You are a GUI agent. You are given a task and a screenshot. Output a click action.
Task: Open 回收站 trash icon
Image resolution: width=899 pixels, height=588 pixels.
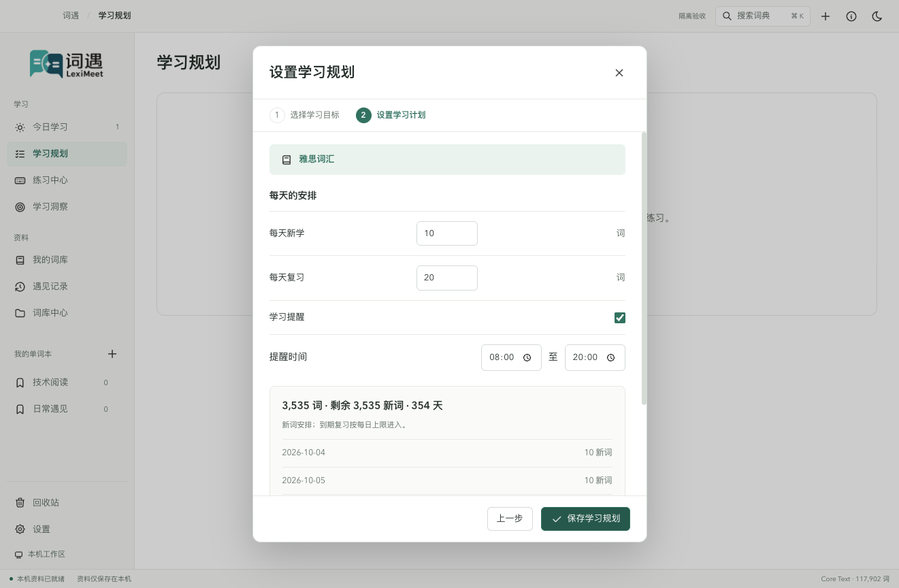[x=20, y=503]
